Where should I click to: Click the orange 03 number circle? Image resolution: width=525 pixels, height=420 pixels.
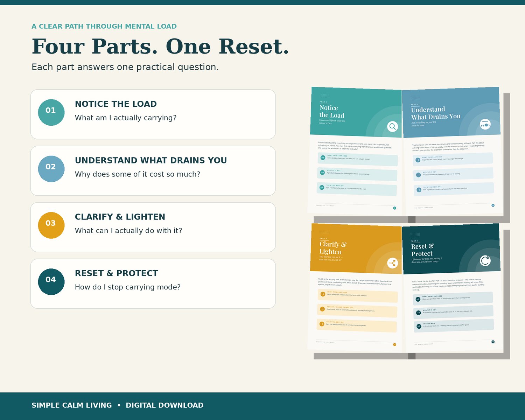(x=51, y=225)
